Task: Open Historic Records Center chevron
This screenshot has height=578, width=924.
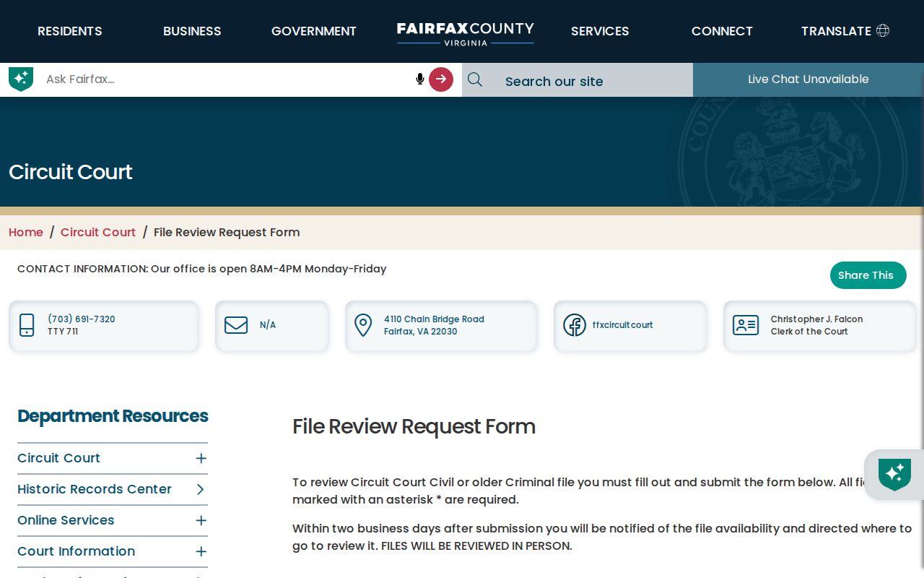Action: tap(201, 489)
